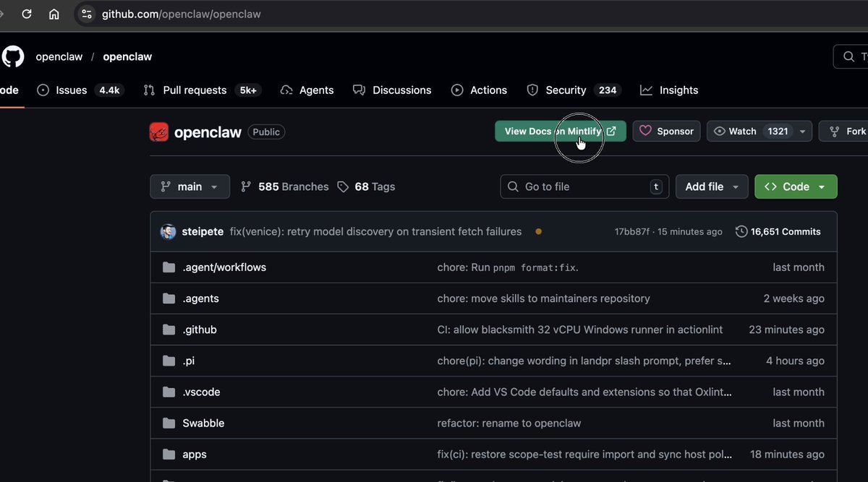Screen dimensions: 868x482
Task: Select the eye icon on Watch
Action: click(x=719, y=131)
